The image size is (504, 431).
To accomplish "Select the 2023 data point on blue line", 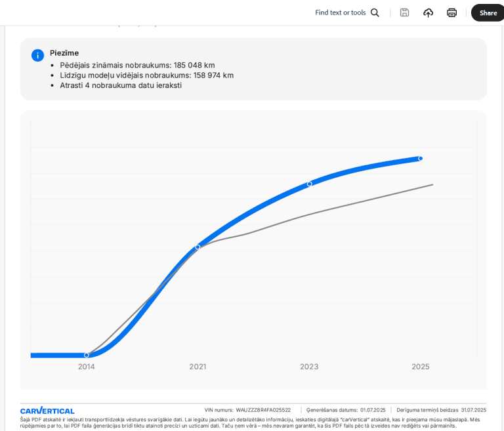I will tap(310, 184).
